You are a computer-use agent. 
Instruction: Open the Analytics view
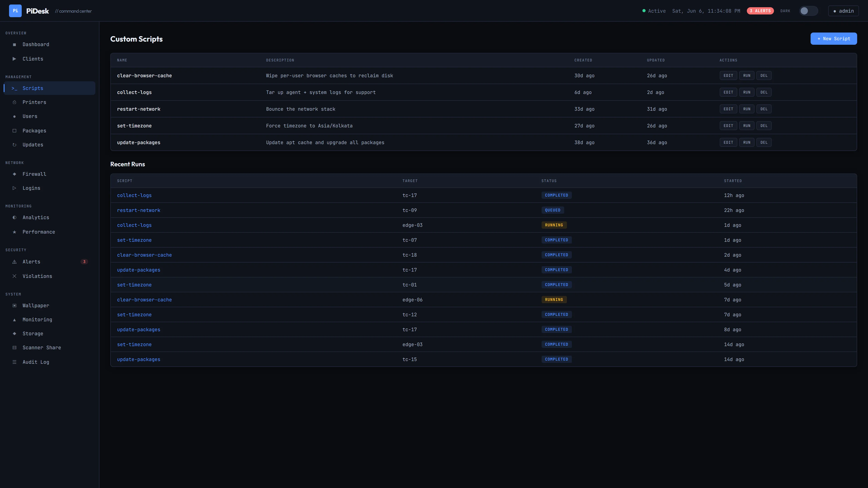50,218
